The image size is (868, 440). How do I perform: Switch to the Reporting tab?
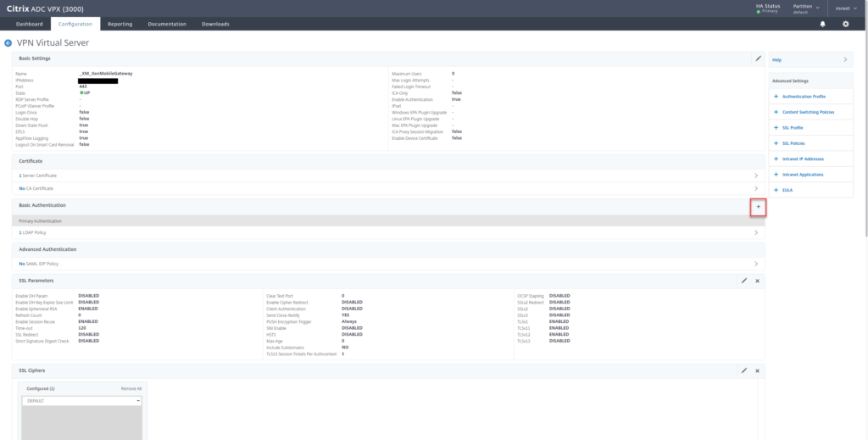[x=120, y=24]
